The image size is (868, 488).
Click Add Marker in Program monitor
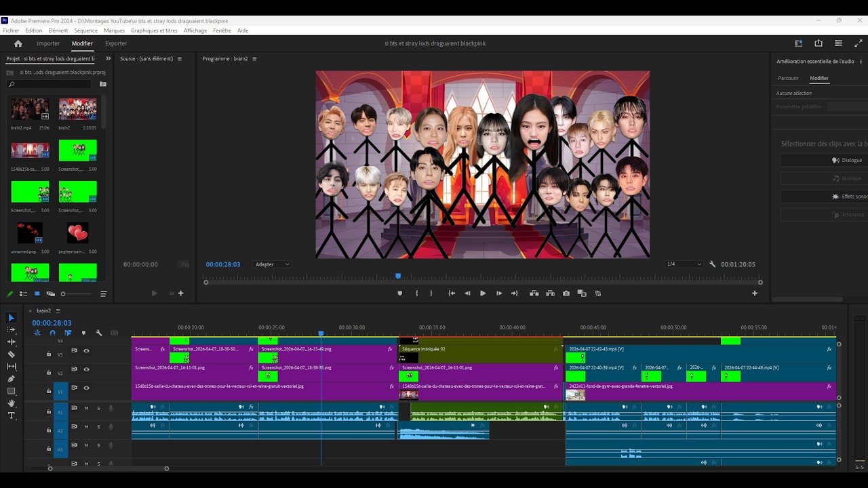point(399,293)
